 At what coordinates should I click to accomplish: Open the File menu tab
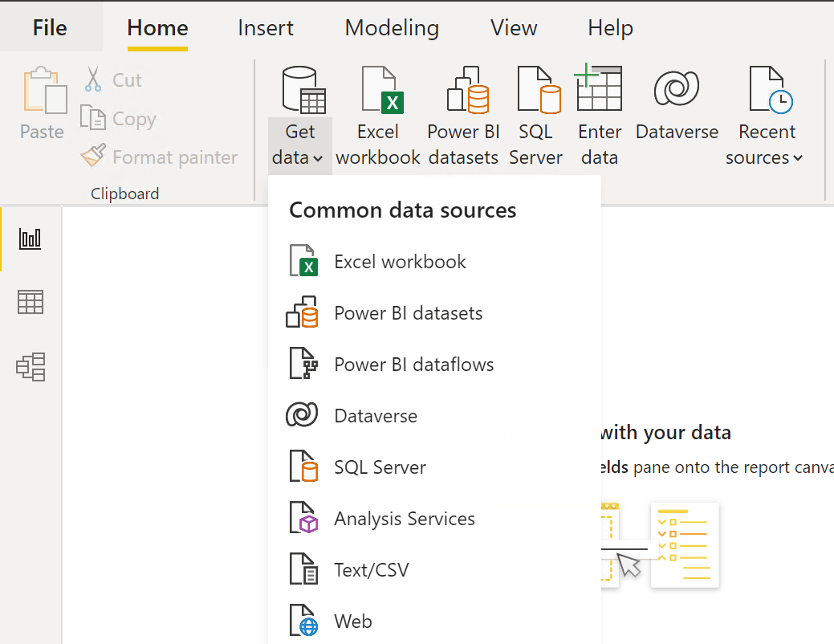pos(50,27)
